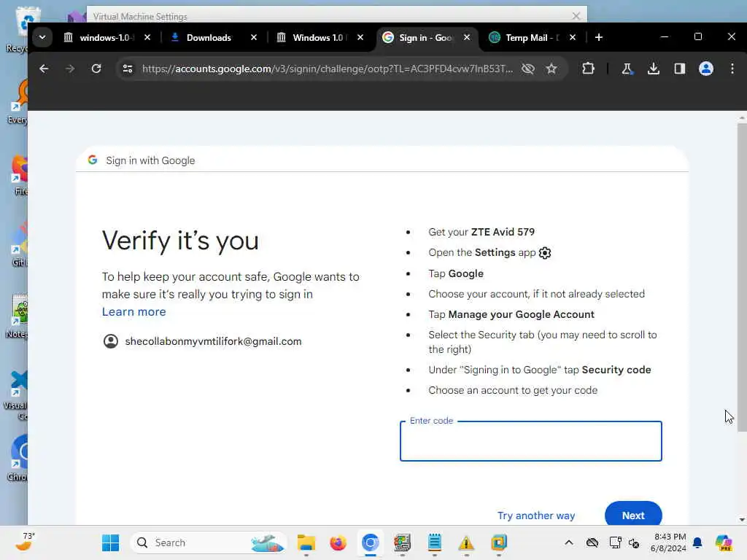The image size is (747, 560).
Task: Click the cloud sync tray icon
Action: click(592, 542)
